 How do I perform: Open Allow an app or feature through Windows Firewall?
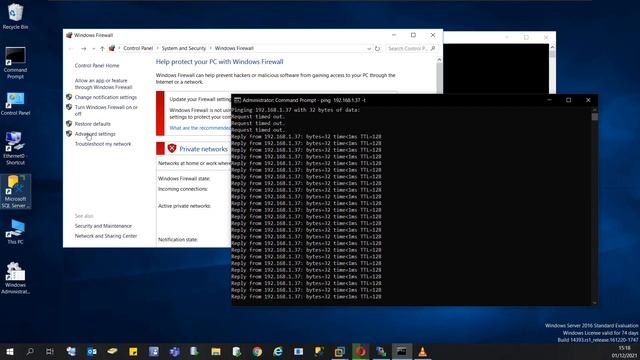tap(104, 84)
